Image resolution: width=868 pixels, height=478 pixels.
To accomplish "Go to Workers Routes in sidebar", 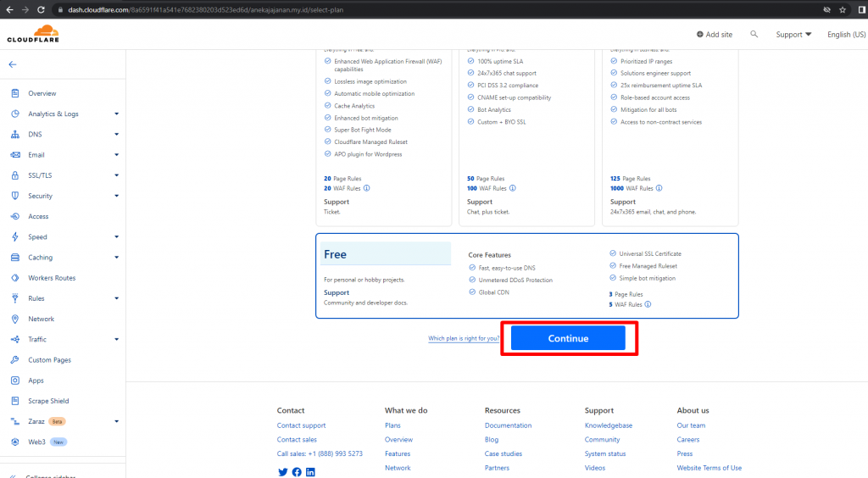I will pos(52,278).
